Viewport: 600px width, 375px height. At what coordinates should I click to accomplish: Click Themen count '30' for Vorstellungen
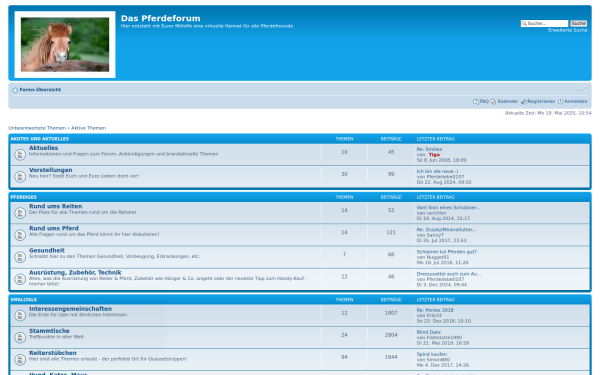coord(344,174)
